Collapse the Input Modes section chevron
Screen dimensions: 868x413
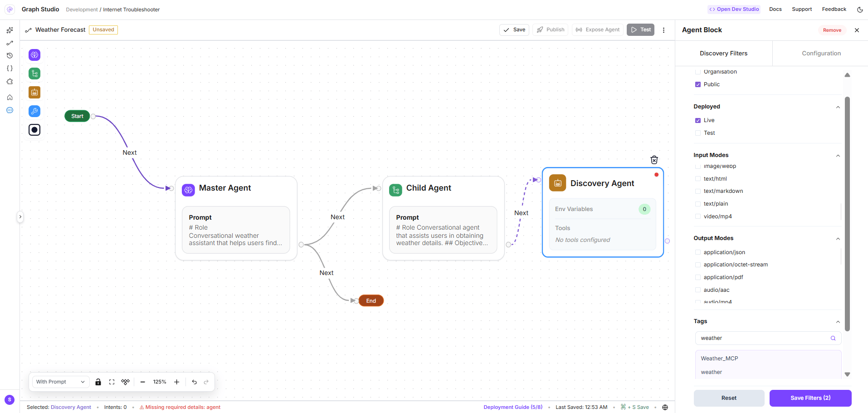[x=838, y=156]
